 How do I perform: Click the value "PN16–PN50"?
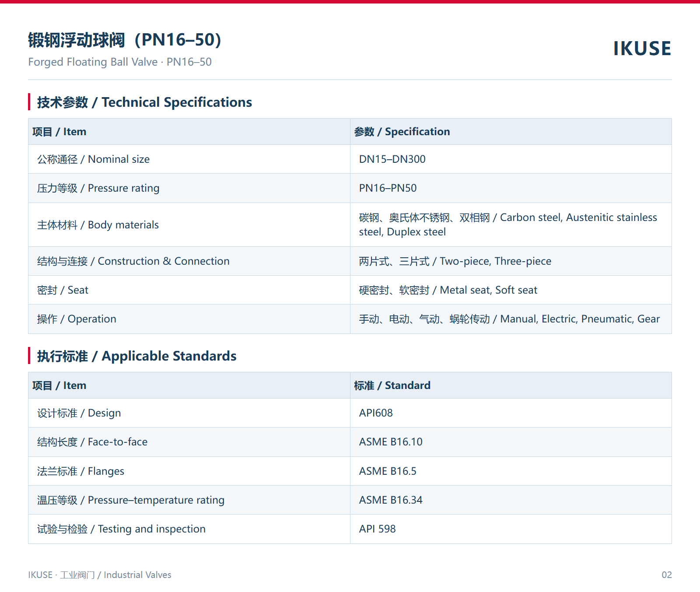pos(388,188)
